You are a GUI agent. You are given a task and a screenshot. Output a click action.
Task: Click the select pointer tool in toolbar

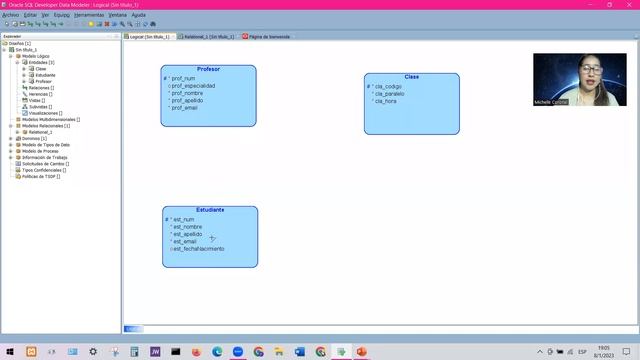(7, 24)
